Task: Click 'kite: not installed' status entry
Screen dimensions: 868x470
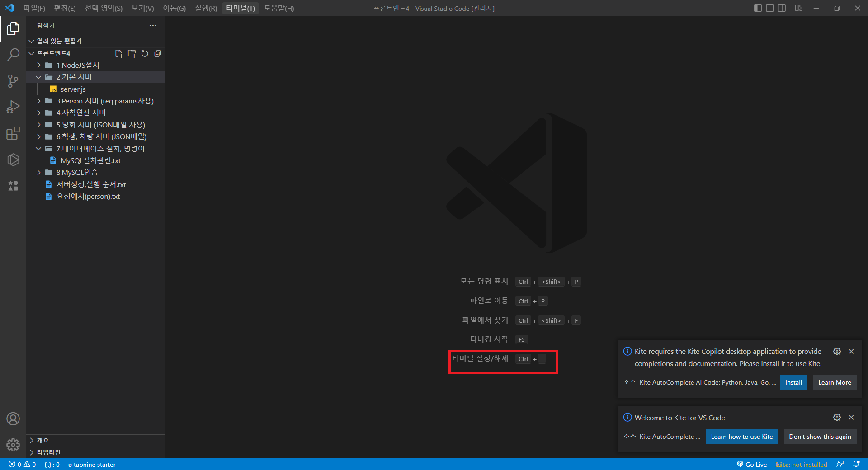Action: 802,465
